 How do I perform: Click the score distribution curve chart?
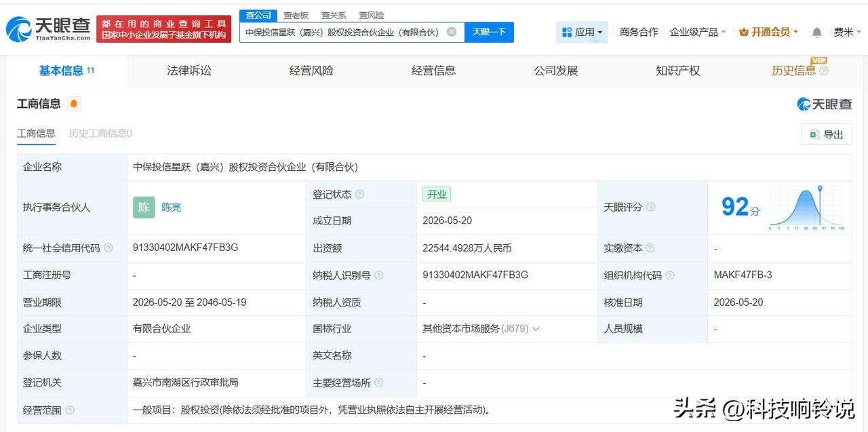coord(806,208)
